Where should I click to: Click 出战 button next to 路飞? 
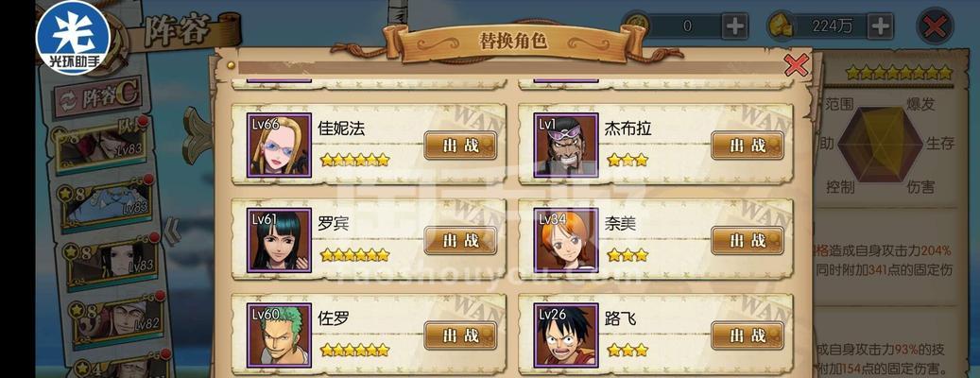click(x=748, y=335)
